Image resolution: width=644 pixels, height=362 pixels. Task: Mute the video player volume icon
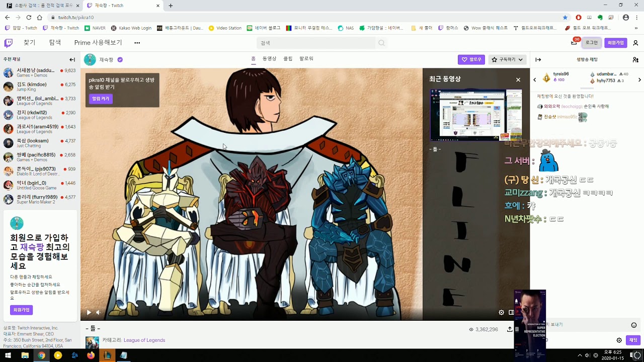tap(99, 312)
